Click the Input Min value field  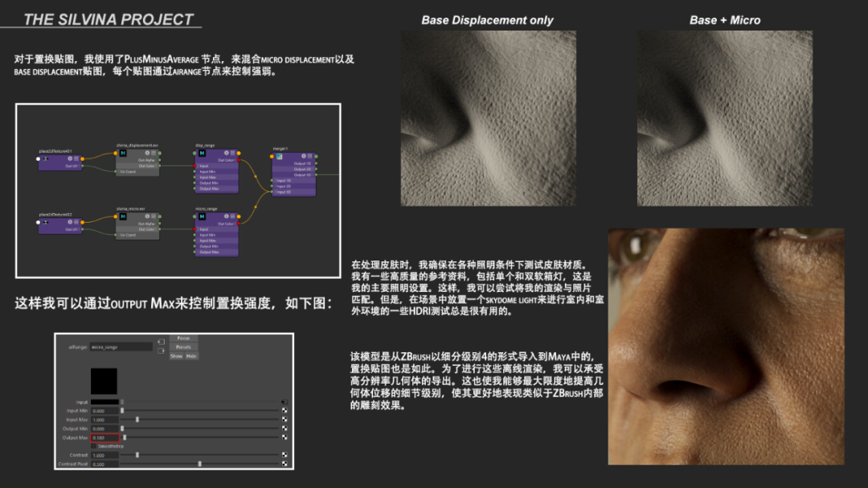click(x=105, y=411)
